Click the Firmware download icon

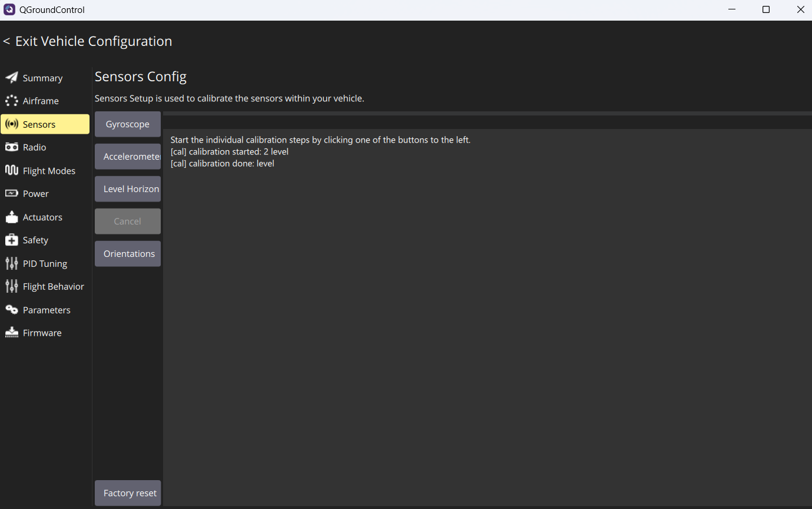point(12,333)
